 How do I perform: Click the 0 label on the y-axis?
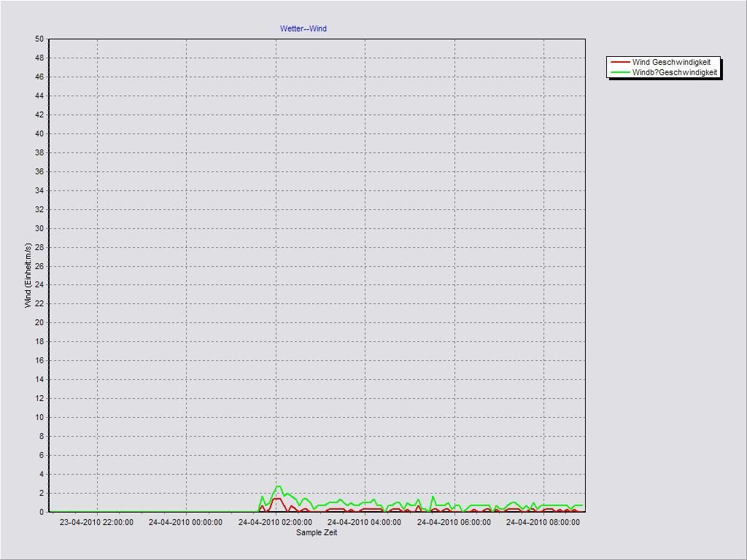click(x=42, y=512)
